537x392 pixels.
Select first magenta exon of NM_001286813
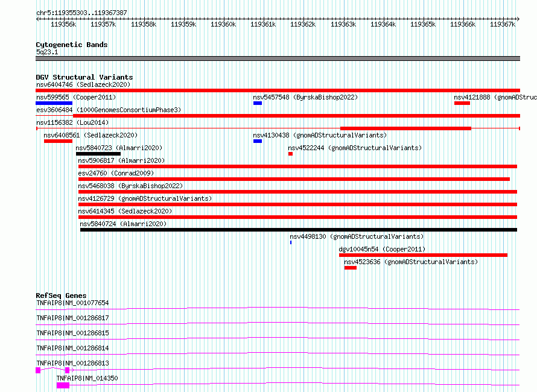[38, 370]
